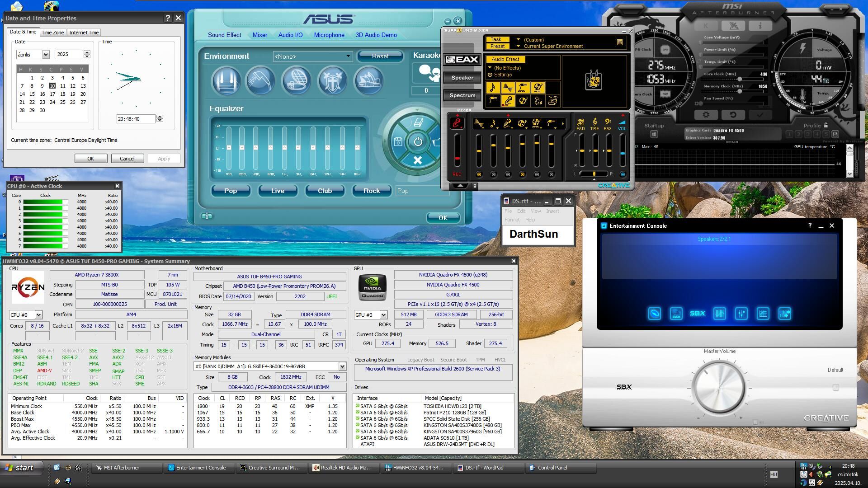
Task: Select wave source icon in effect grid
Action: click(x=508, y=88)
